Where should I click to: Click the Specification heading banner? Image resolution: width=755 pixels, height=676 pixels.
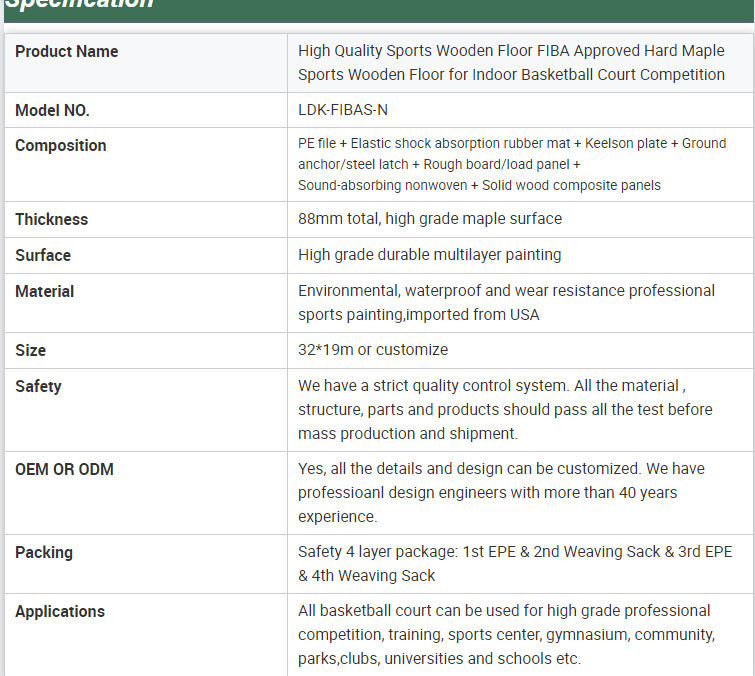click(x=378, y=8)
